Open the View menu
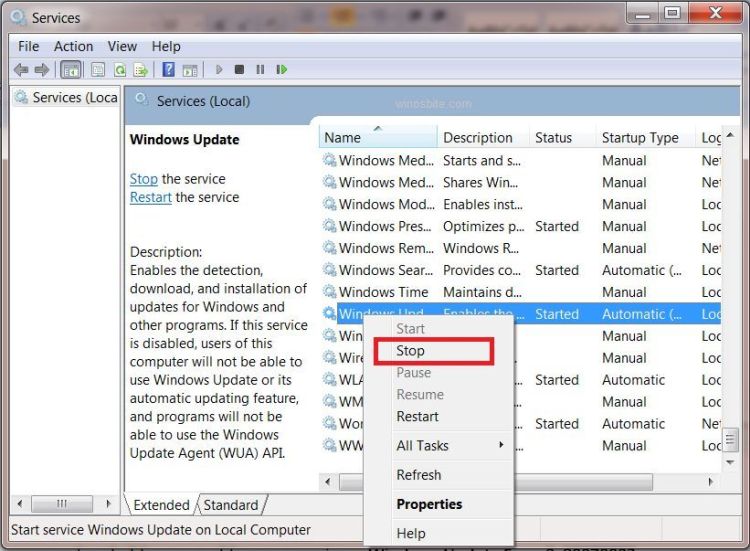 [122, 46]
